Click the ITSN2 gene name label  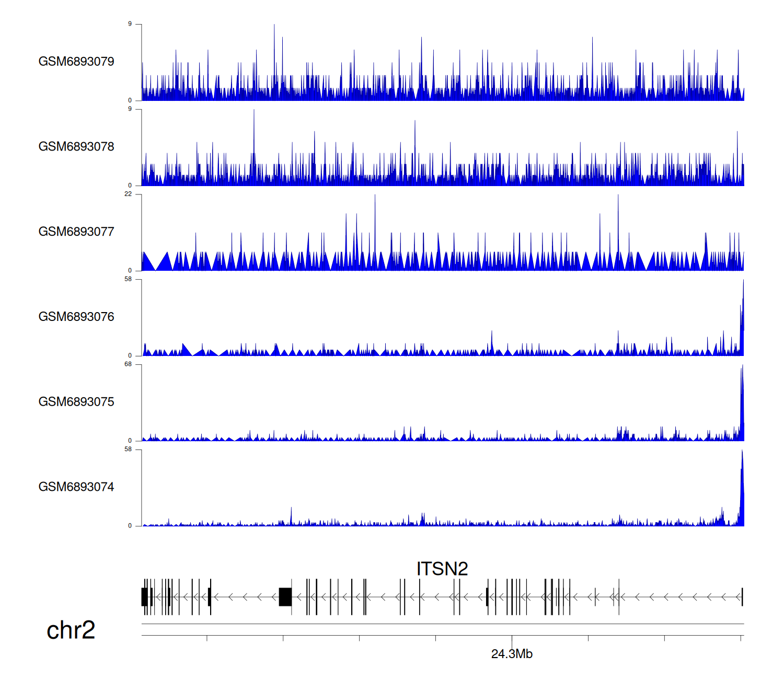pos(442,569)
